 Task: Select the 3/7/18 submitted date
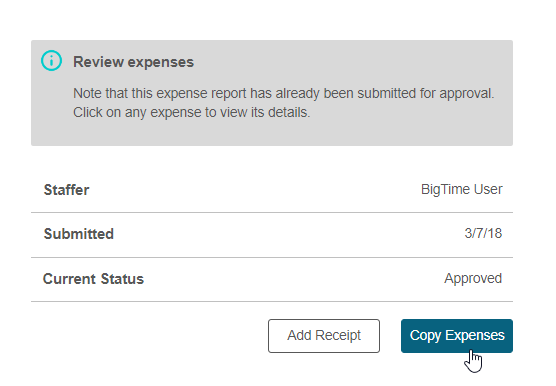(x=483, y=233)
